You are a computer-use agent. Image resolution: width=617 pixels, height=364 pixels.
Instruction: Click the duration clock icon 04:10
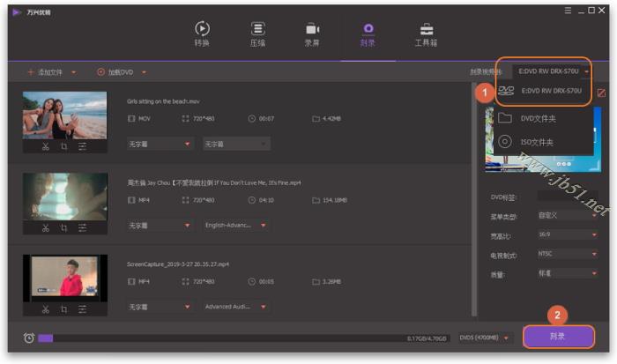[251, 200]
